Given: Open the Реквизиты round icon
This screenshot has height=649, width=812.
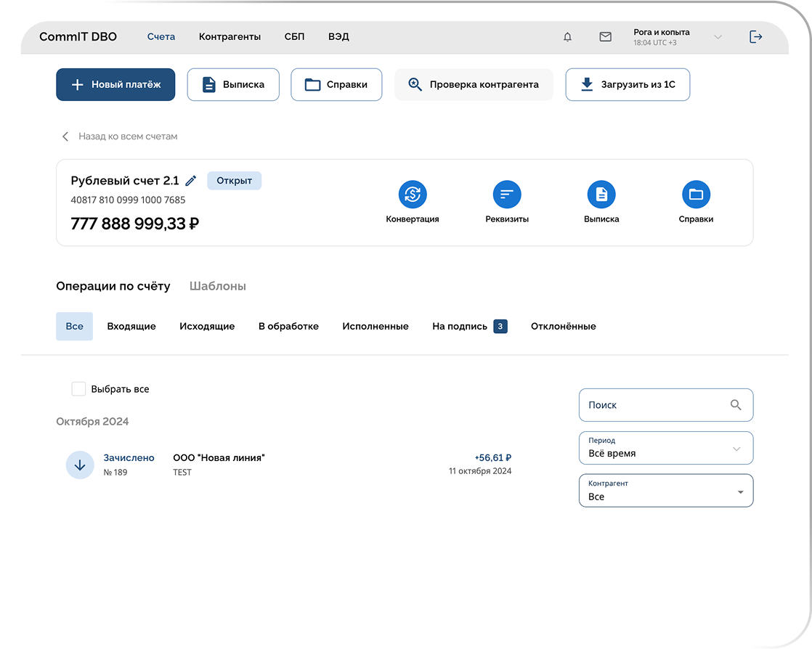Looking at the screenshot, I should [x=507, y=195].
